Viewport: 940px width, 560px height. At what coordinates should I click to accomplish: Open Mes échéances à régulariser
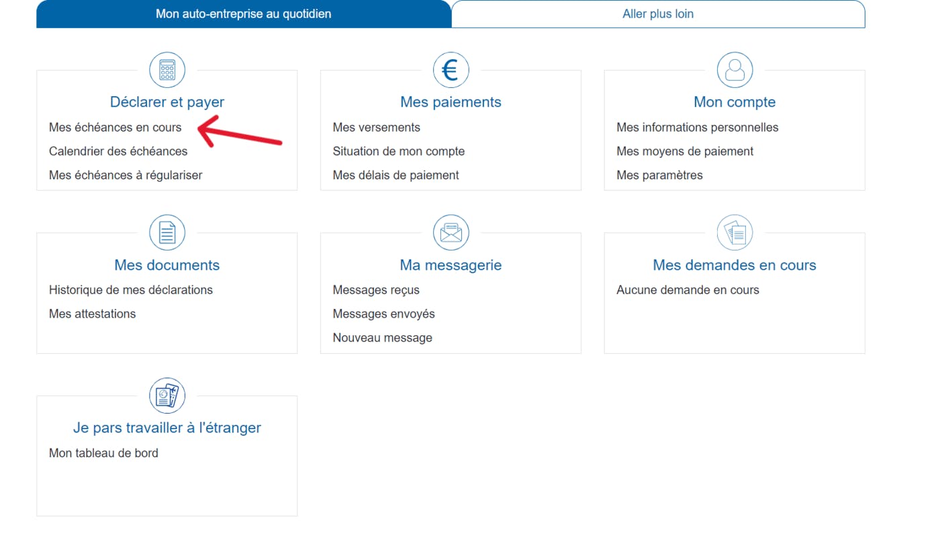coord(126,175)
